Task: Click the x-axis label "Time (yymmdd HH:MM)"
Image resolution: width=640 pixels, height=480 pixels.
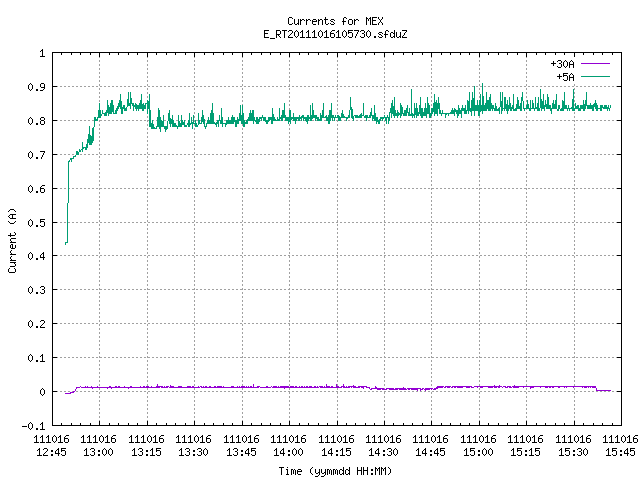Action: pos(335,471)
